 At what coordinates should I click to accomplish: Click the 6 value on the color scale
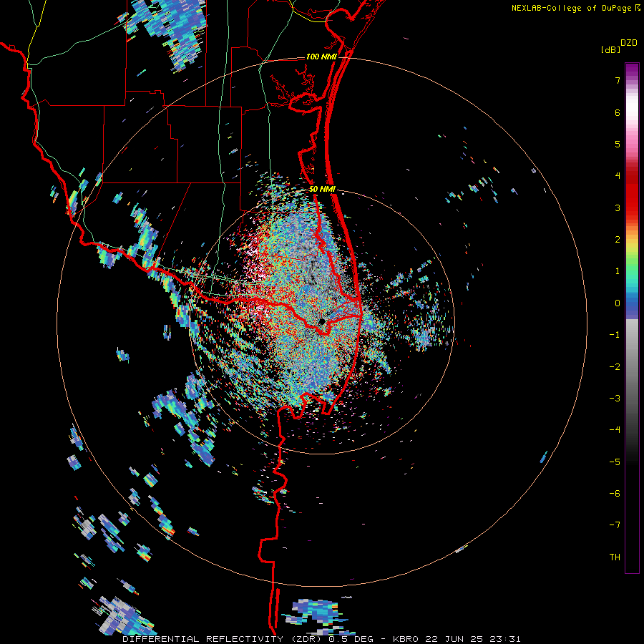pos(618,112)
